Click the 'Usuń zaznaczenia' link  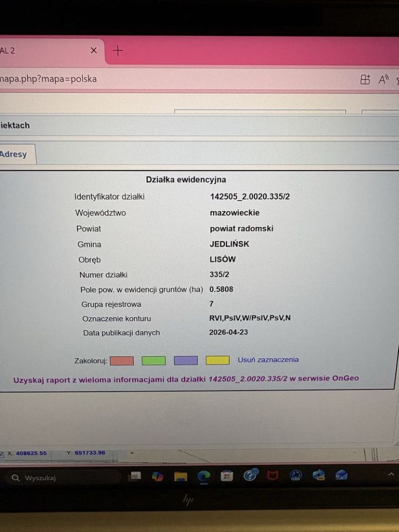(268, 360)
